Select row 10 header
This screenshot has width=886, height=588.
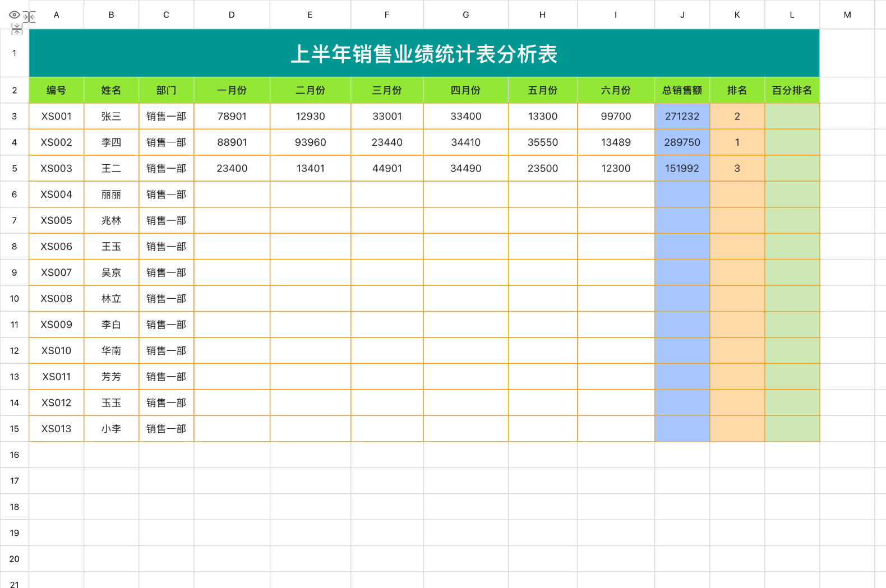point(15,298)
